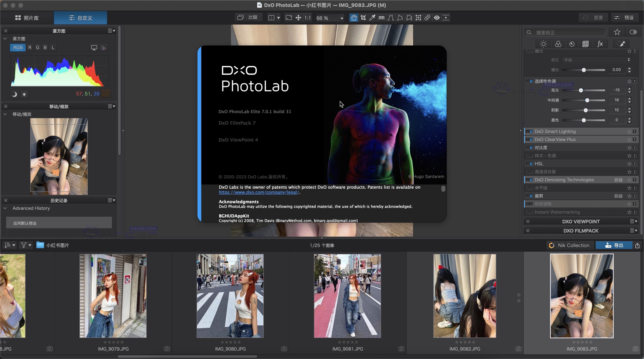Switch to the 照片库 tab
644x359 pixels.
click(27, 18)
